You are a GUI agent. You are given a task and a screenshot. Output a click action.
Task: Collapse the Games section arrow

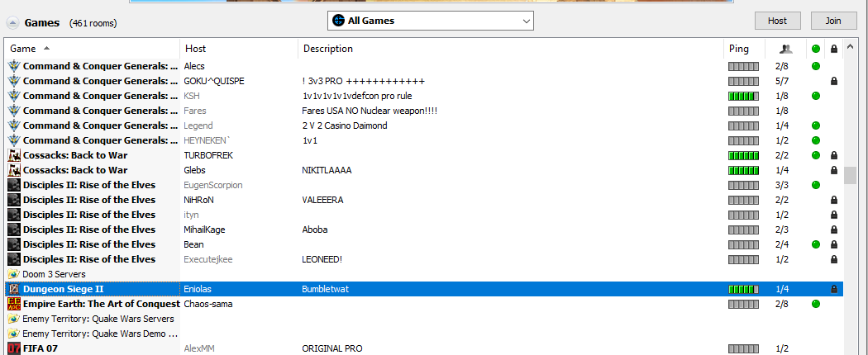point(12,22)
